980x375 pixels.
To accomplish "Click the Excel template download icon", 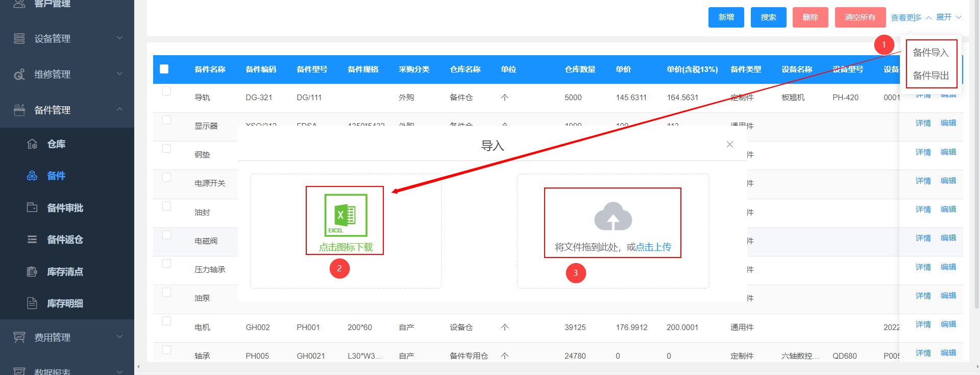I will point(346,215).
